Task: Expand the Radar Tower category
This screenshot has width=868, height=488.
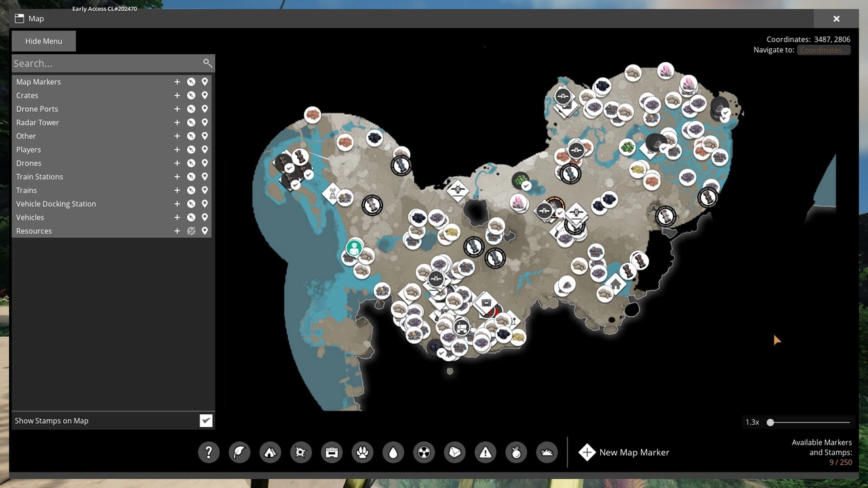Action: (x=177, y=123)
